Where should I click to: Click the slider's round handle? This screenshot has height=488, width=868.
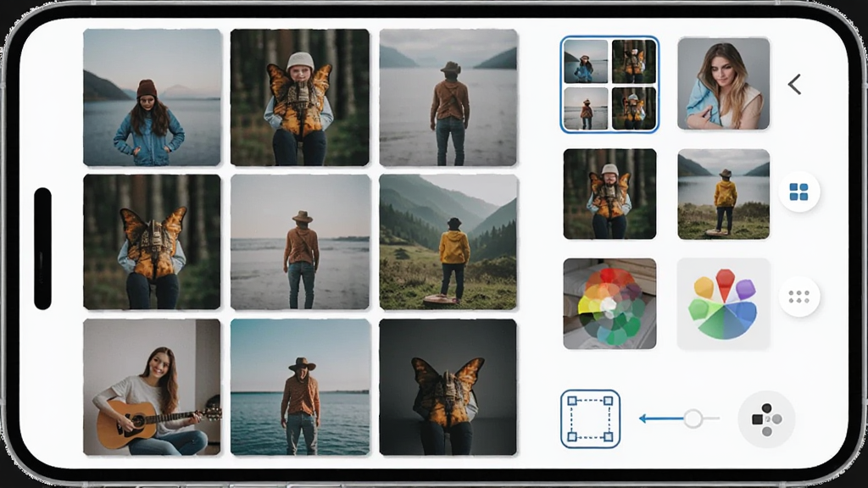pyautogui.click(x=693, y=419)
